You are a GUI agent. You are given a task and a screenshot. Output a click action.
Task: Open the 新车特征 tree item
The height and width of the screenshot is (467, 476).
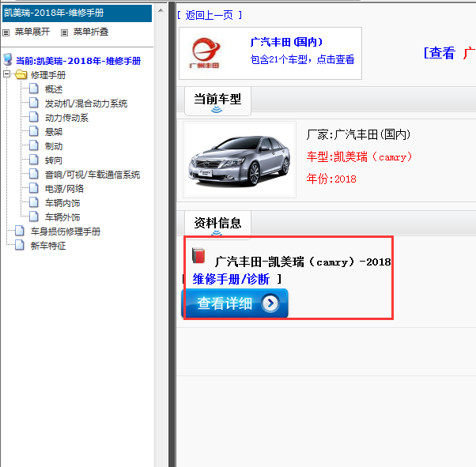click(x=48, y=246)
